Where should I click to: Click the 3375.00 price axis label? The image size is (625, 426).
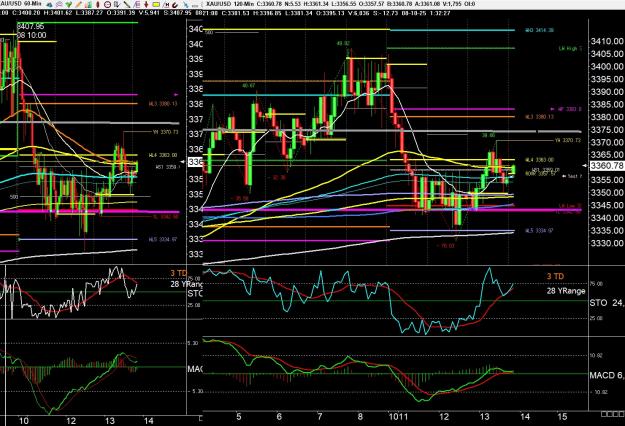[607, 130]
